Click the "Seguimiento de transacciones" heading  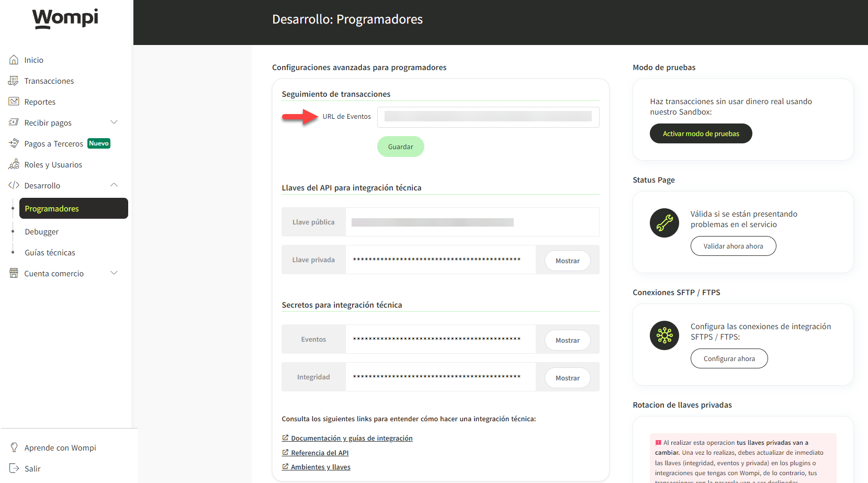[336, 94]
